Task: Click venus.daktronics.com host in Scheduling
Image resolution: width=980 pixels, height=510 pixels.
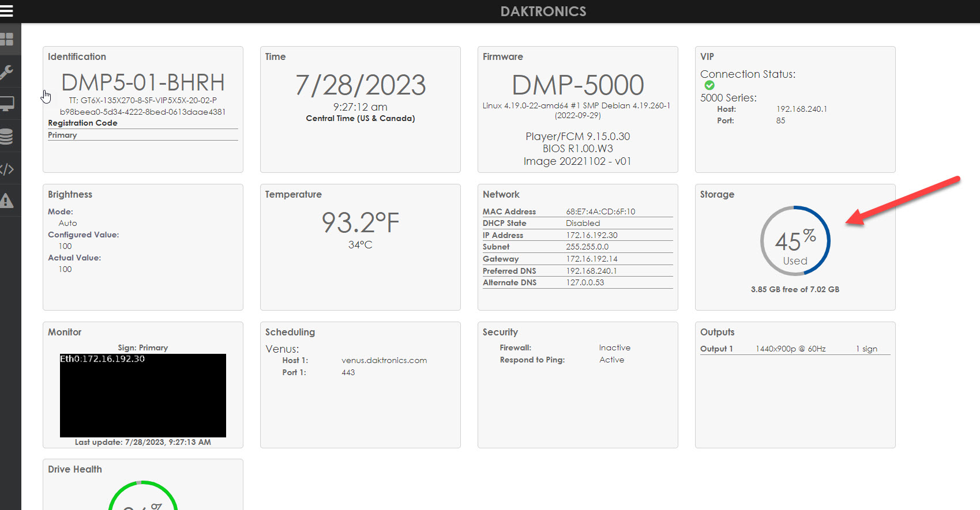Action: coord(384,360)
